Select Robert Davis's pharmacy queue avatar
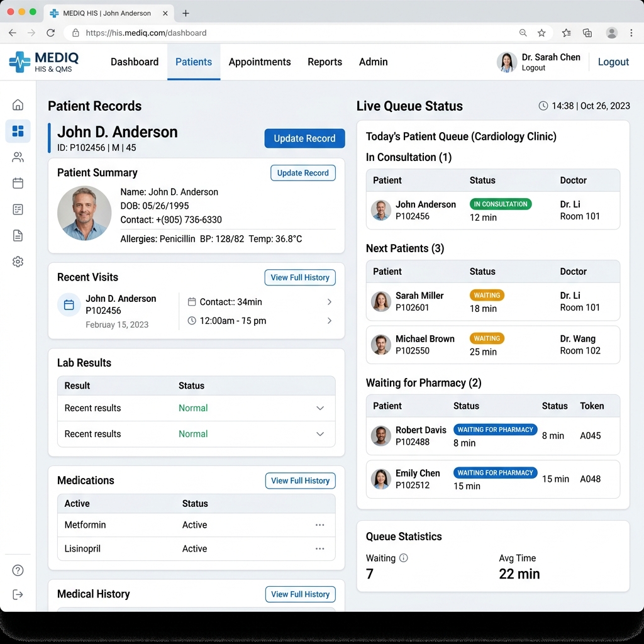The image size is (644, 644). [380, 436]
